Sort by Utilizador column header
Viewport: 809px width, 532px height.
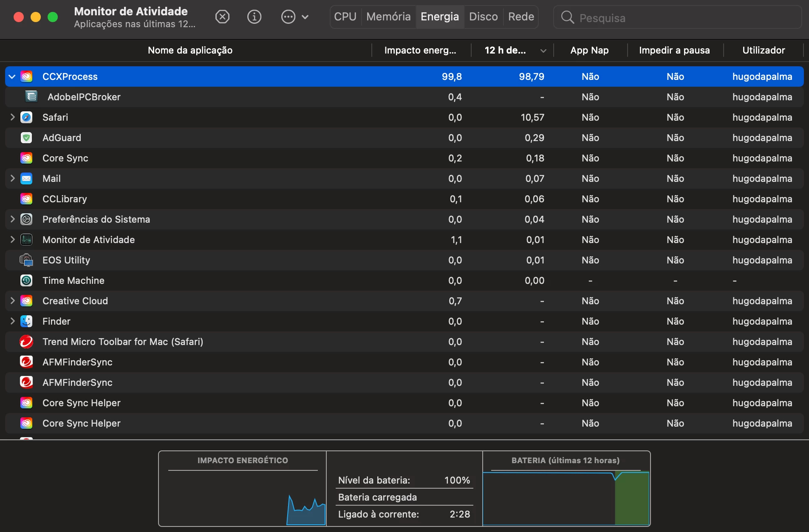pos(764,51)
